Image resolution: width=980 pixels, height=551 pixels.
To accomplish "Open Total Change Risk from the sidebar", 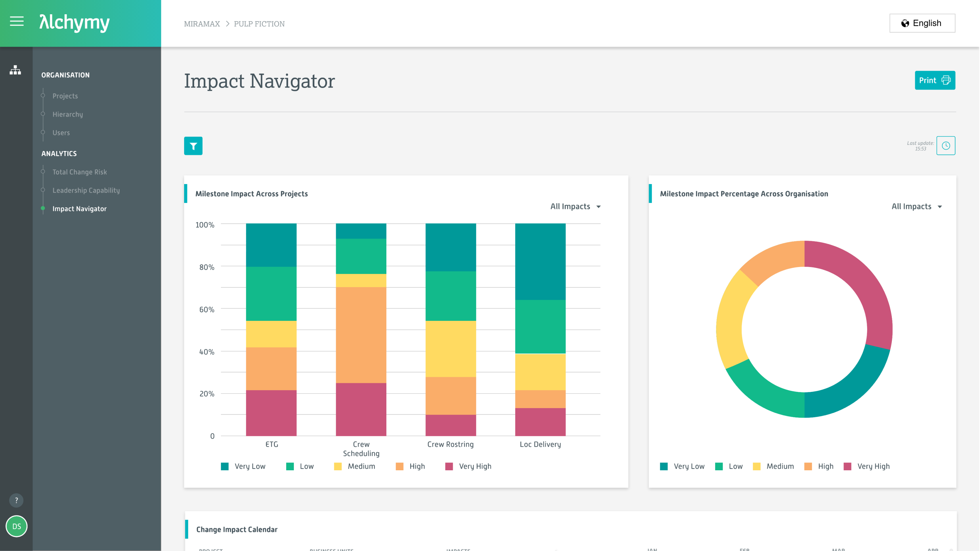I will [x=79, y=171].
